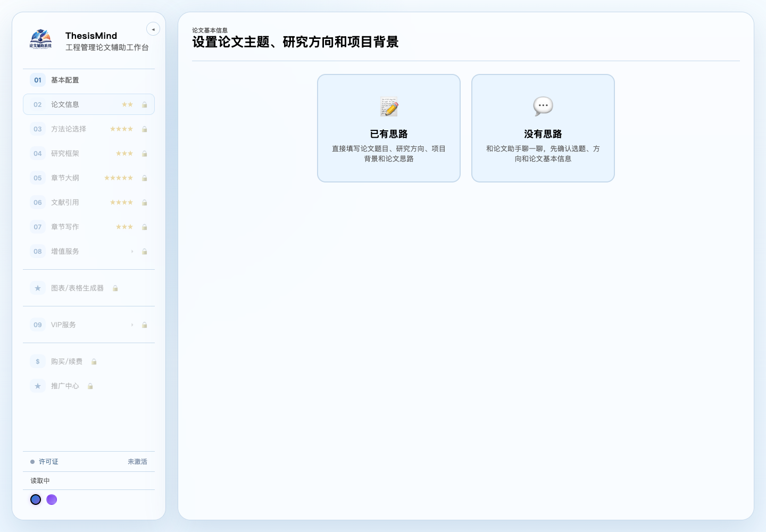Image resolution: width=766 pixels, height=532 pixels.
Task: Open the 推广中心 page
Action: click(x=89, y=386)
